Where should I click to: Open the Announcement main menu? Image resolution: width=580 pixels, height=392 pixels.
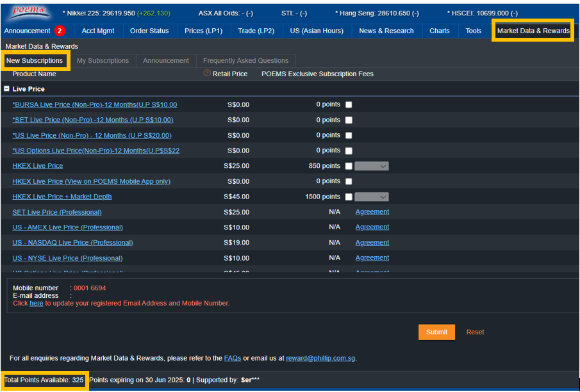pyautogui.click(x=27, y=31)
